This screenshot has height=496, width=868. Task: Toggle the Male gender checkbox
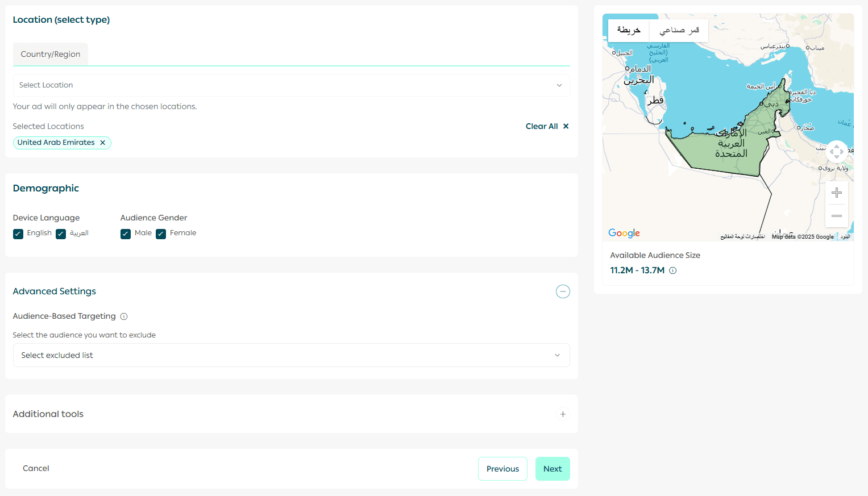[x=126, y=234]
